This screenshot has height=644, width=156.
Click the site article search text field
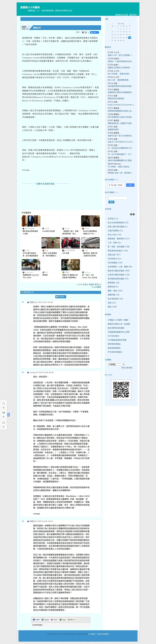pos(118,198)
